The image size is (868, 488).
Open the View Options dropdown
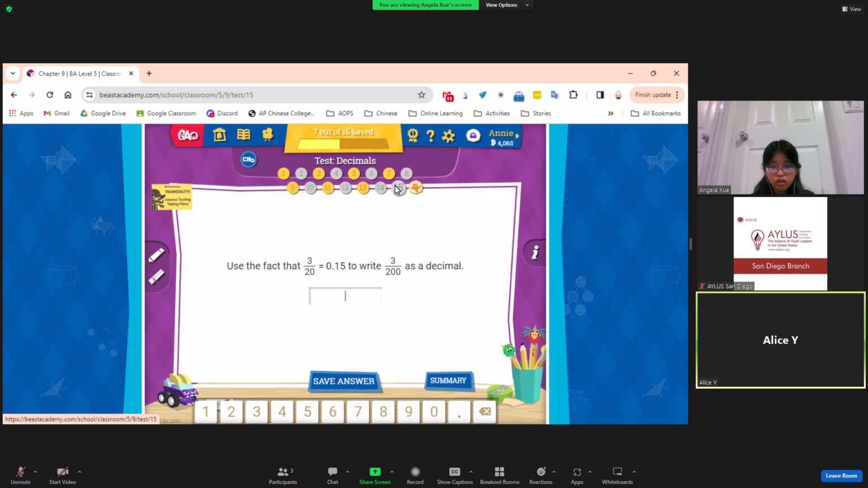507,5
